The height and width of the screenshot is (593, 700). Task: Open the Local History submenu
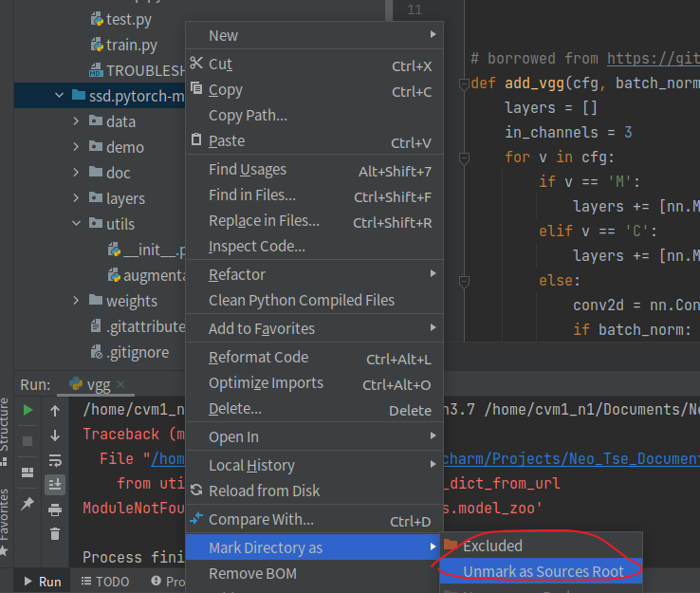(314, 465)
